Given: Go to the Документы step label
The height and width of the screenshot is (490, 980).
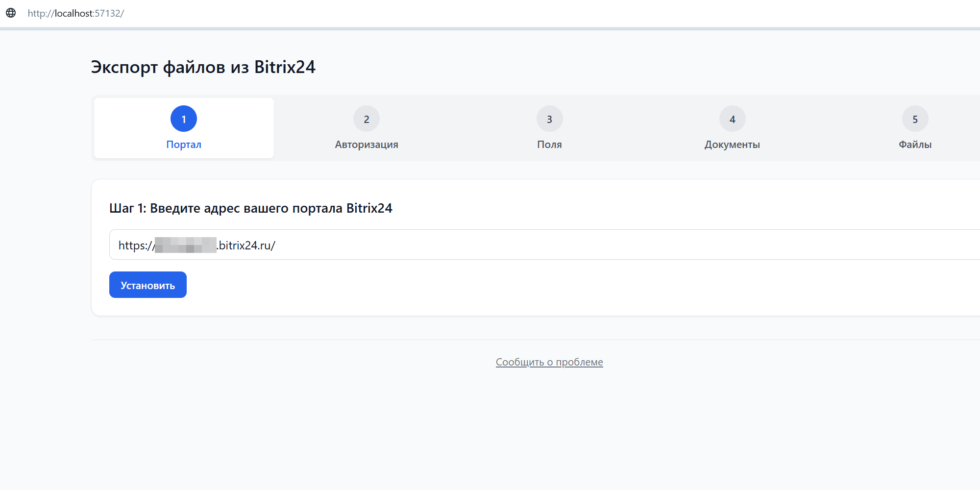Looking at the screenshot, I should coord(732,145).
